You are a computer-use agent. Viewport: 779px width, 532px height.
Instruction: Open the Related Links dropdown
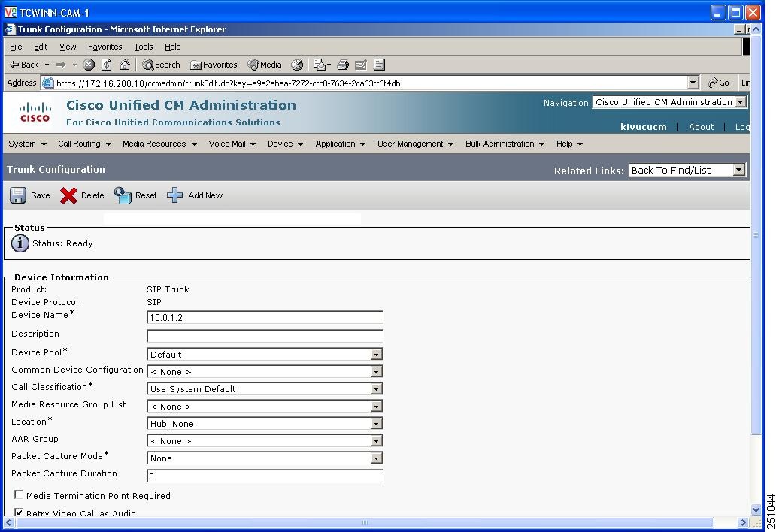687,171
